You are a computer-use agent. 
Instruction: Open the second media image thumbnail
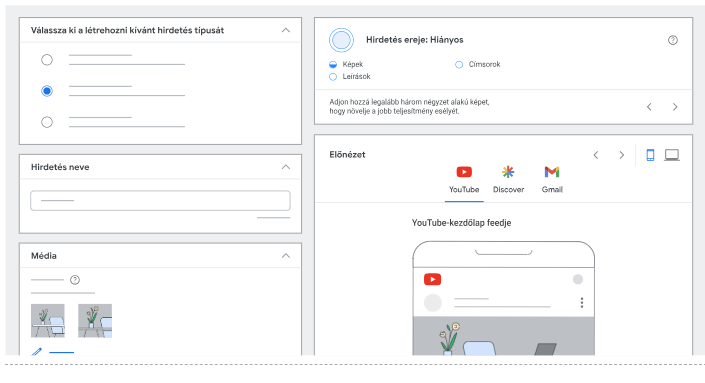[95, 321]
